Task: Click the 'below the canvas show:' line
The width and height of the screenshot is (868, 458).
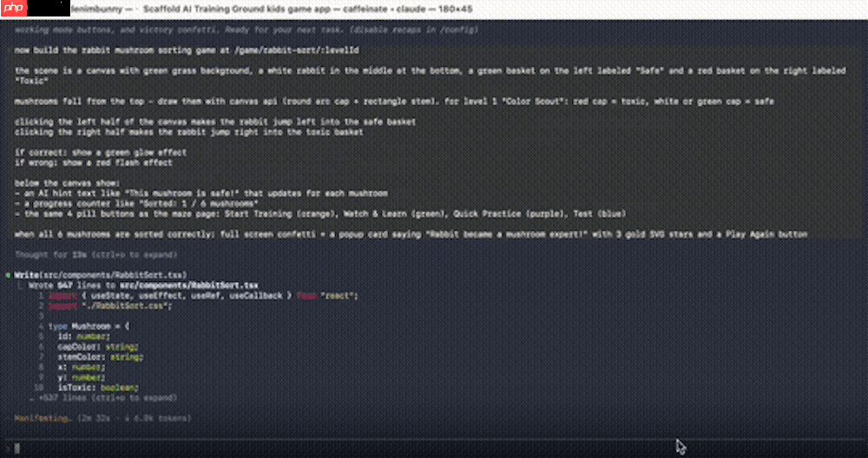Action: pyautogui.click(x=67, y=183)
